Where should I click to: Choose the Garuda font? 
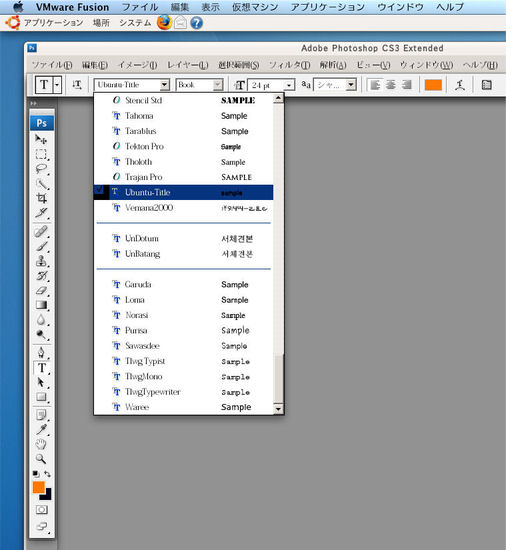click(183, 284)
